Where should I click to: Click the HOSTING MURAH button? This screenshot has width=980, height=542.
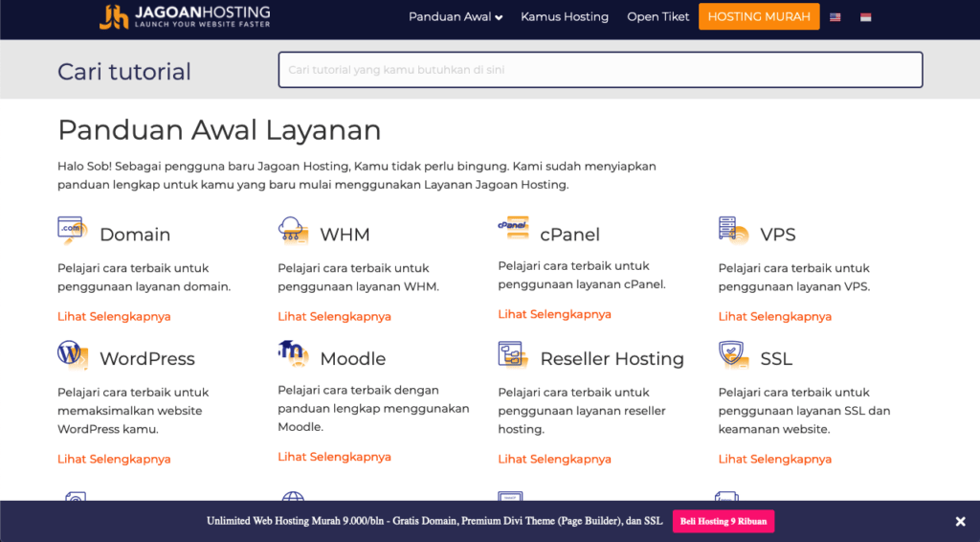[x=759, y=17]
